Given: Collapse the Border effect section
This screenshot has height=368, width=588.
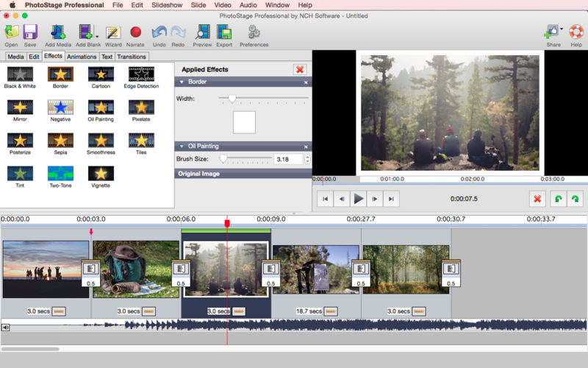Looking at the screenshot, I should [182, 82].
